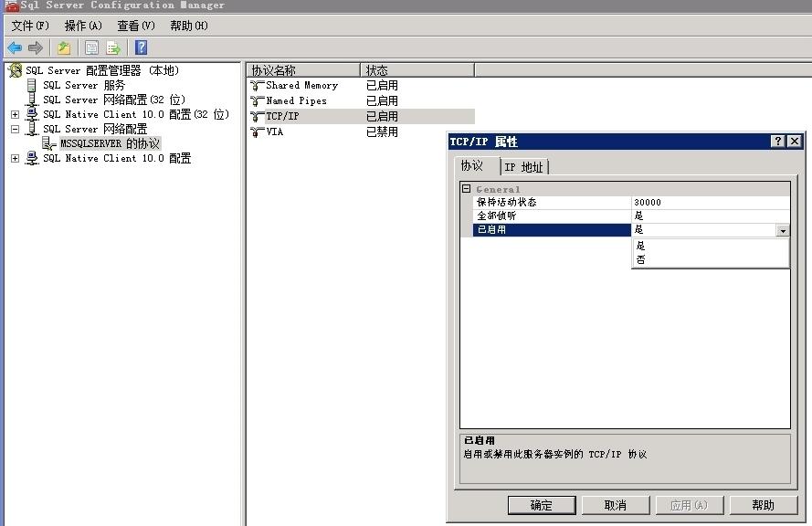Click the SQL Server 配置管理器 root icon

tap(15, 70)
